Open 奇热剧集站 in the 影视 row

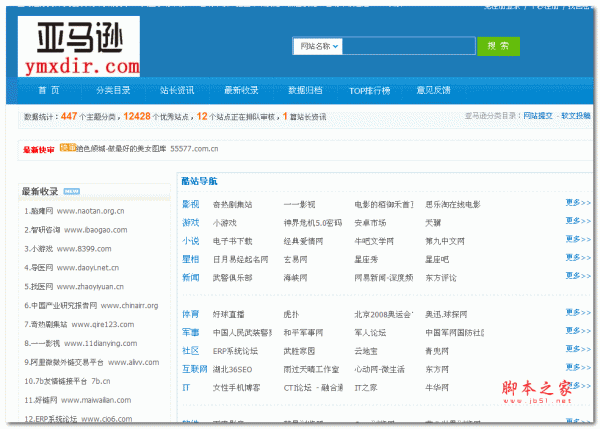pos(232,205)
